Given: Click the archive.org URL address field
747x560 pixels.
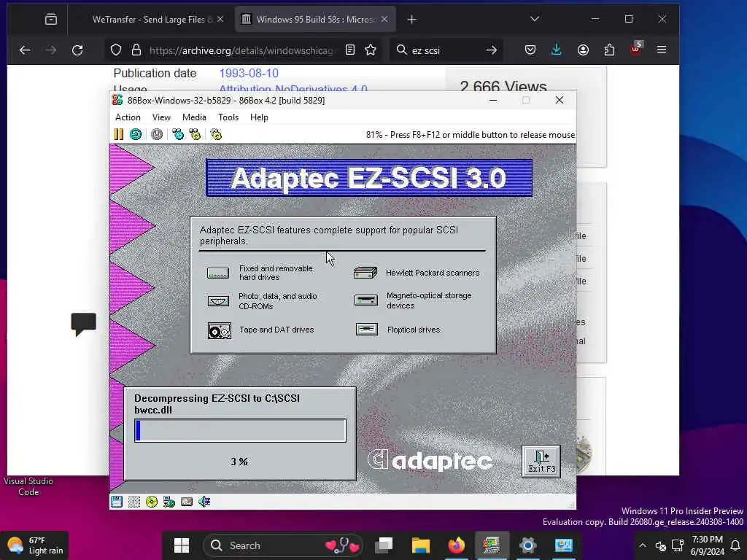Looking at the screenshot, I should (241, 50).
